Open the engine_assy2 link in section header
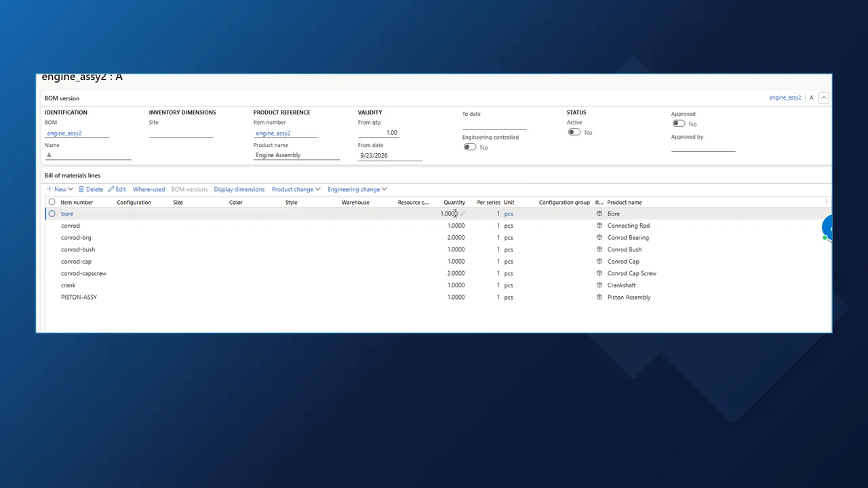Image resolution: width=868 pixels, height=488 pixels. 785,98
